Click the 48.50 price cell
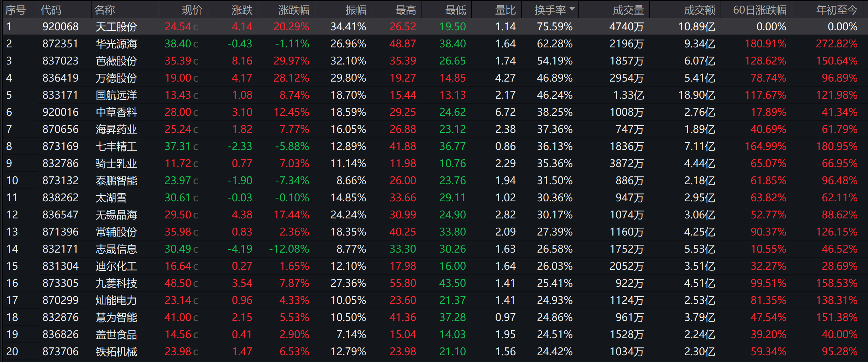This screenshot has height=362, width=868. [178, 283]
